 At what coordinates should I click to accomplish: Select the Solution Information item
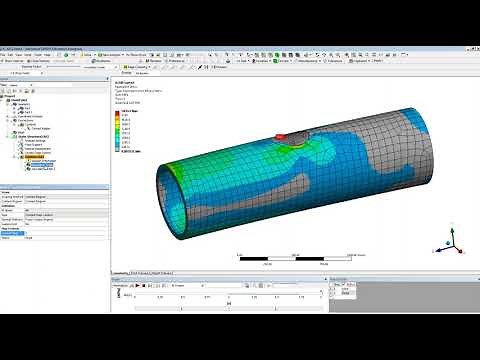[x=44, y=161]
